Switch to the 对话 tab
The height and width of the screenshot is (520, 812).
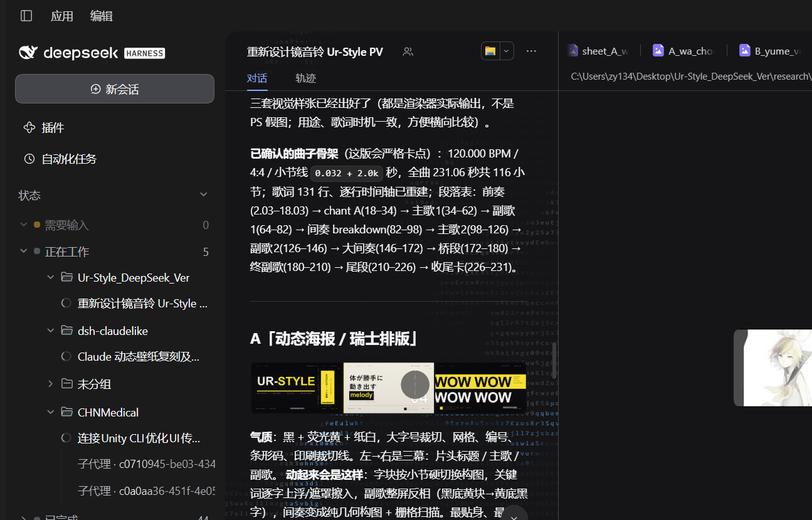click(x=257, y=78)
